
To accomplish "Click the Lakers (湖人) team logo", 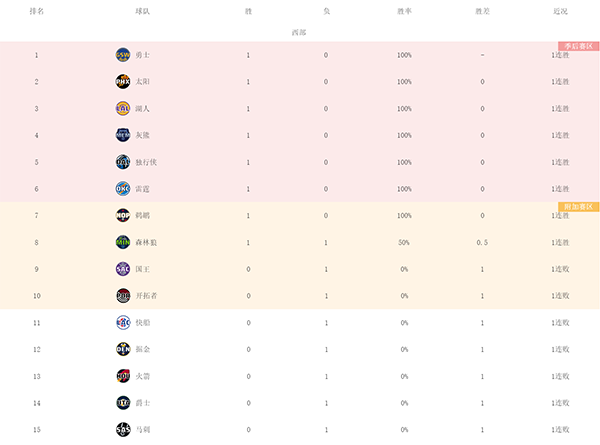I will (123, 108).
